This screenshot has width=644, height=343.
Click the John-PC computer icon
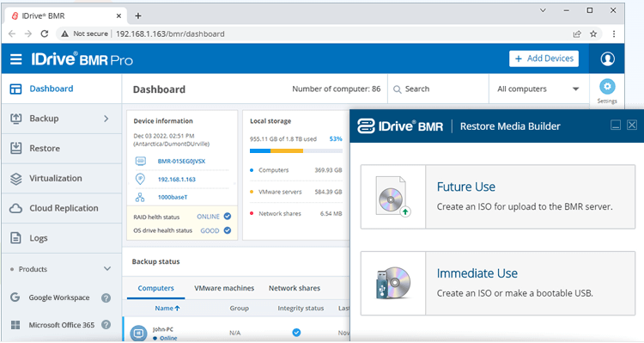pos(138,333)
